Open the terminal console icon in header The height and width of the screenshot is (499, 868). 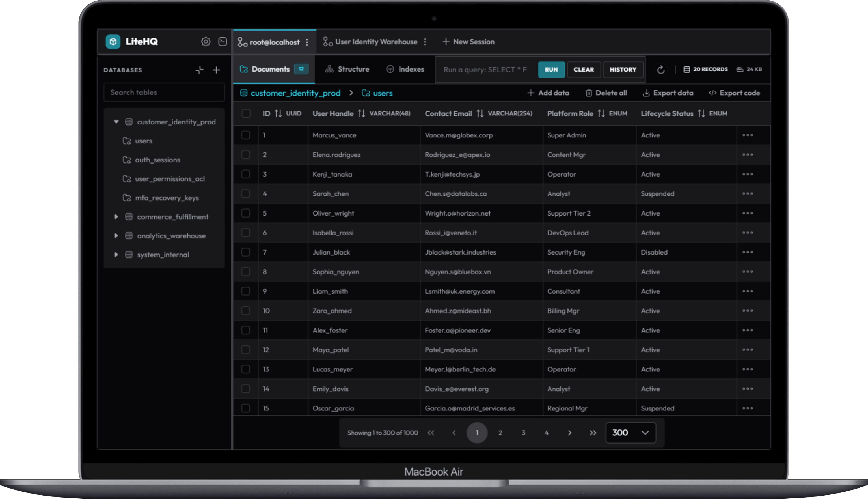[223, 42]
